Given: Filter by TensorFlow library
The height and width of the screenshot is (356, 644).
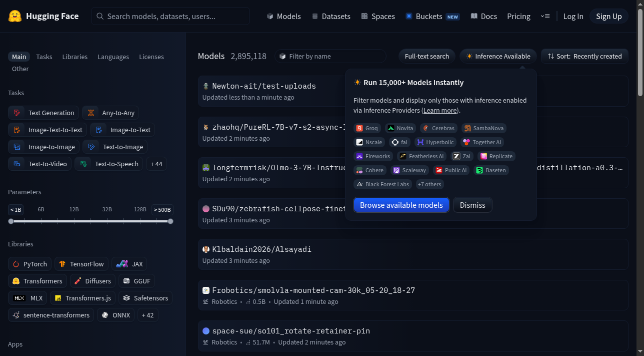Looking at the screenshot, I should pyautogui.click(x=81, y=264).
